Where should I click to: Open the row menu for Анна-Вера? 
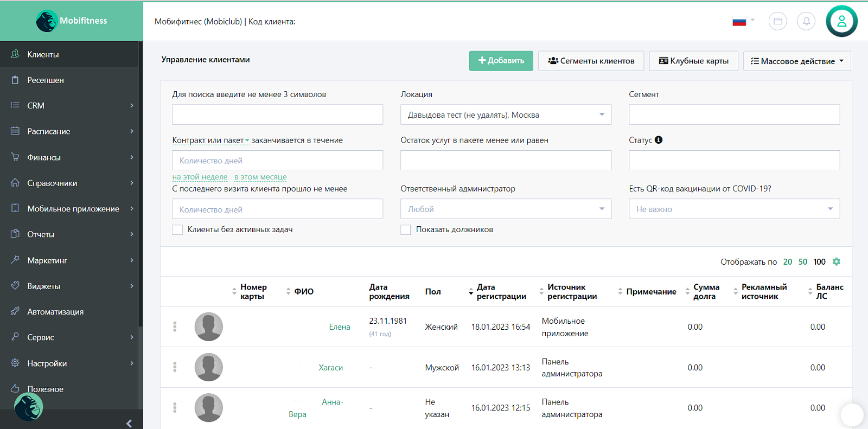click(x=175, y=407)
